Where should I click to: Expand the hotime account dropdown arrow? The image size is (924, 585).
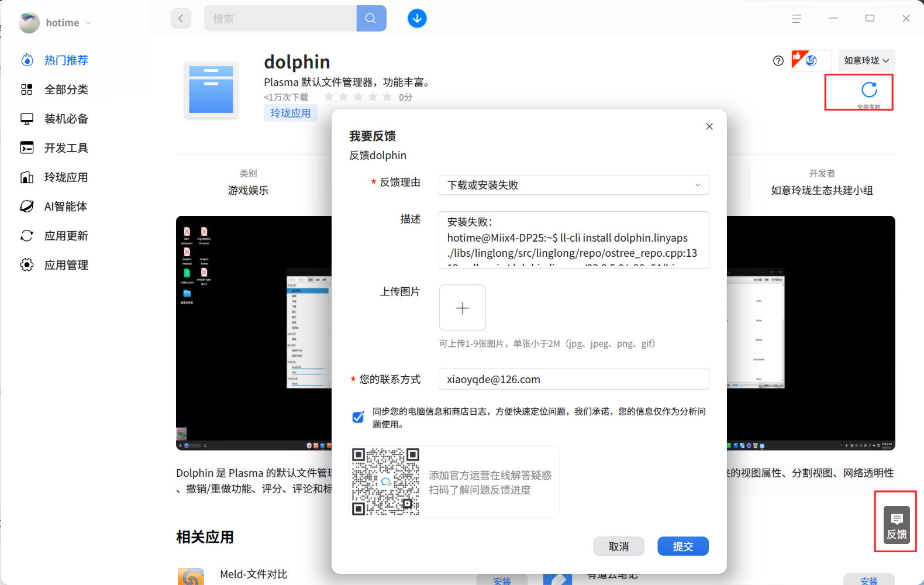click(x=88, y=23)
